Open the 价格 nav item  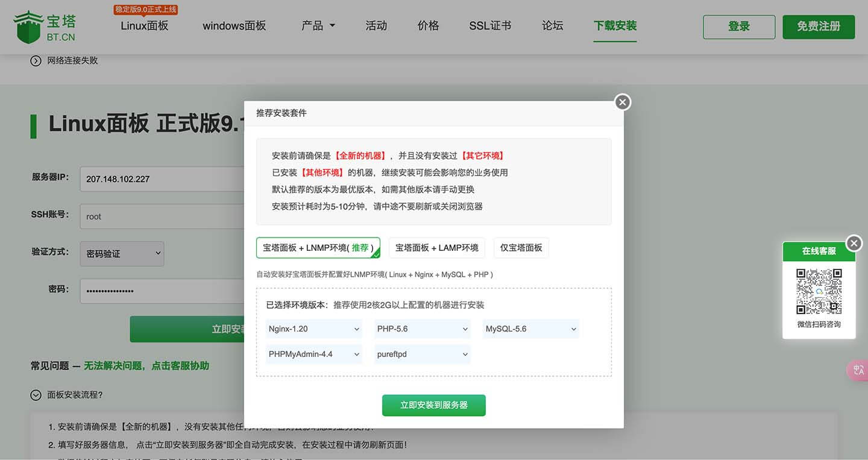pos(429,26)
